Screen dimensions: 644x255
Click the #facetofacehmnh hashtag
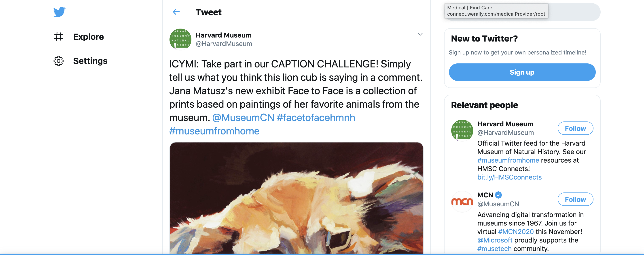point(316,118)
